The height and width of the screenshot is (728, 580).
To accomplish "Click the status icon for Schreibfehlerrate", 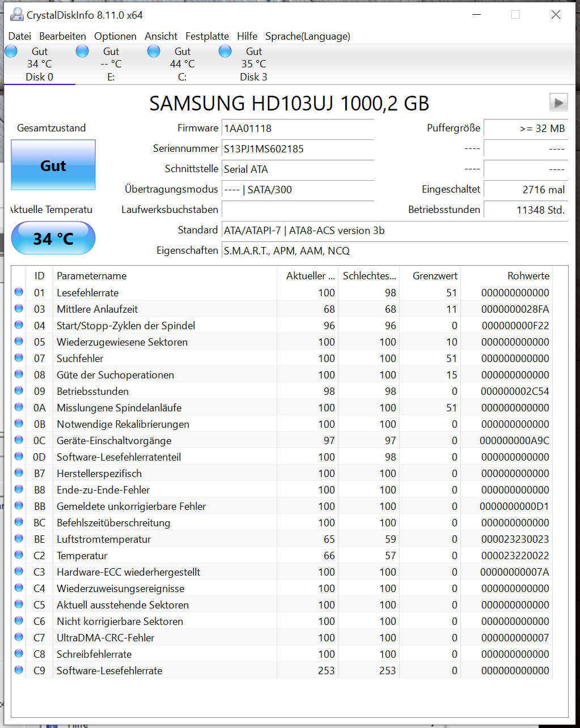I will 19,654.
